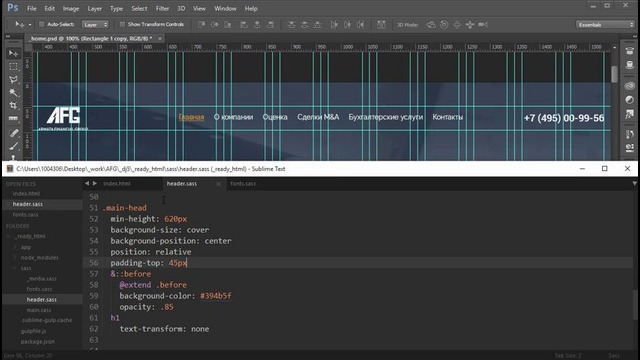This screenshot has height=360, width=640.
Task: Open Move tool preset picker arrow
Action: point(30,25)
